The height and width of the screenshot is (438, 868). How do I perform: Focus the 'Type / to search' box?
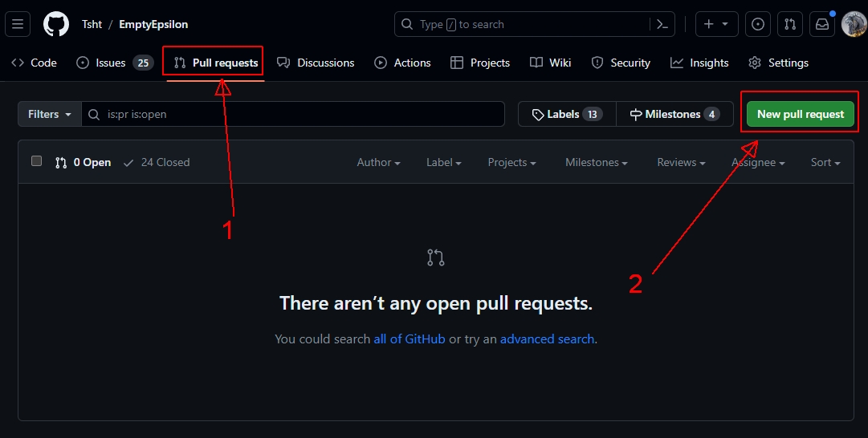point(534,24)
